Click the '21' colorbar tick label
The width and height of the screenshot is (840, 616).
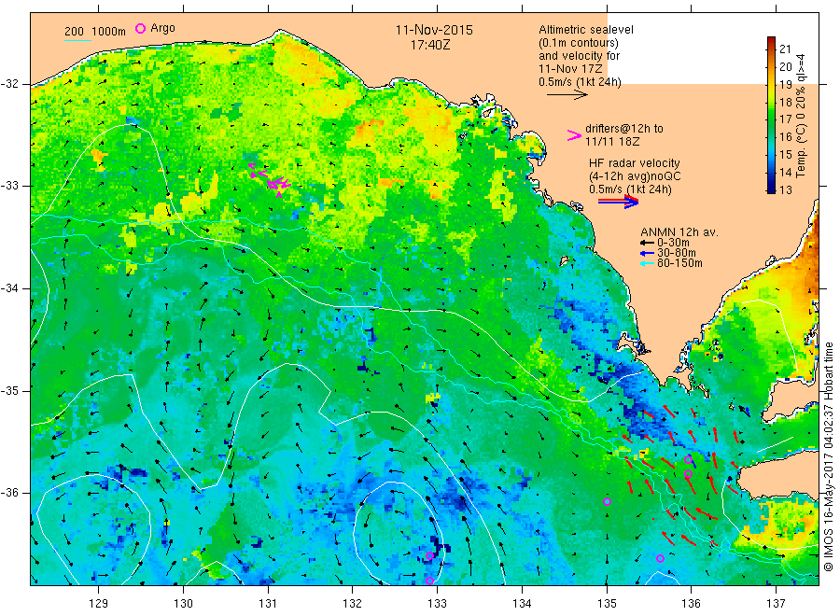click(785, 49)
